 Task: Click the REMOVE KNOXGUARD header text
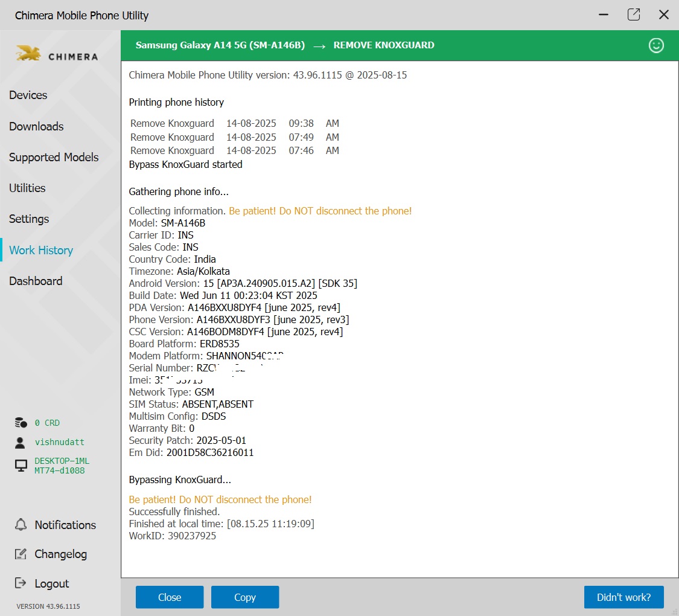[384, 45]
